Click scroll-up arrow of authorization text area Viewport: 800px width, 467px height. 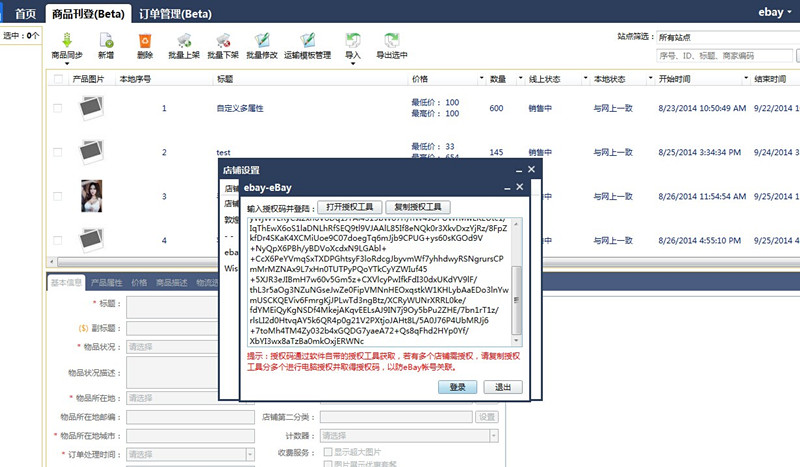coord(516,223)
